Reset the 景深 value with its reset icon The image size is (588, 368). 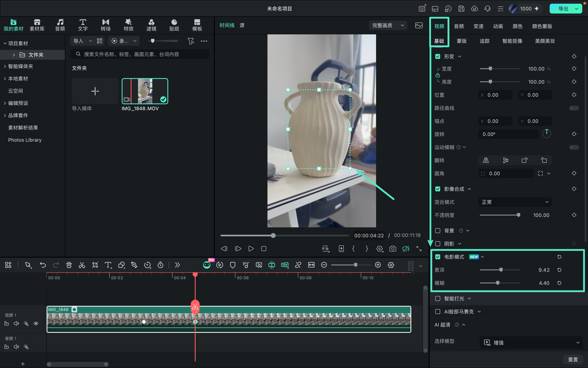coord(559,270)
